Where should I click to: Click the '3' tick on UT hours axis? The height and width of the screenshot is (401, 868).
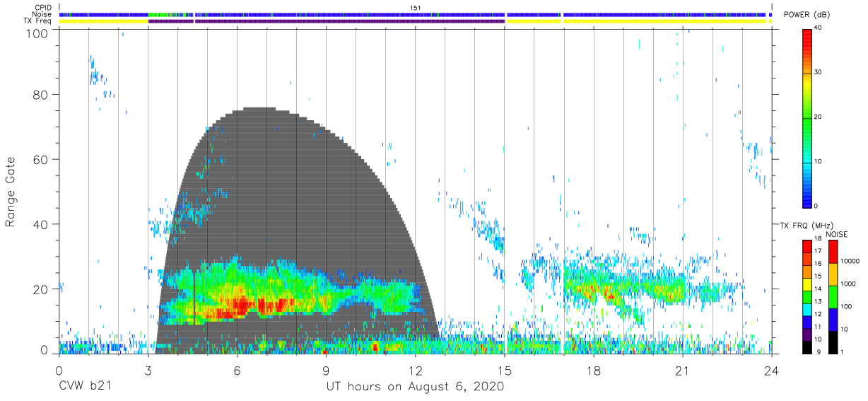pyautogui.click(x=148, y=369)
